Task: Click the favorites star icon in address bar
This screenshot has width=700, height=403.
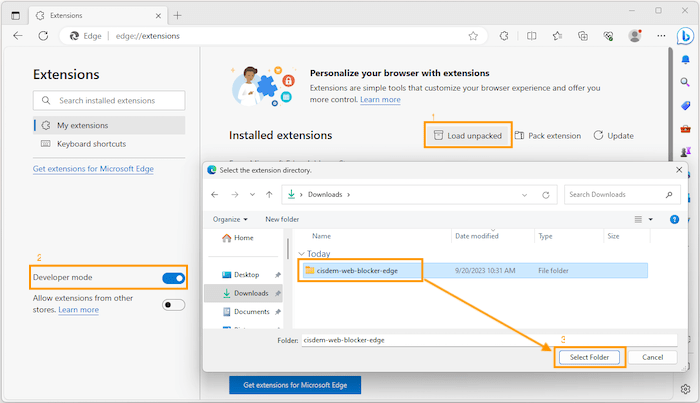Action: point(473,35)
